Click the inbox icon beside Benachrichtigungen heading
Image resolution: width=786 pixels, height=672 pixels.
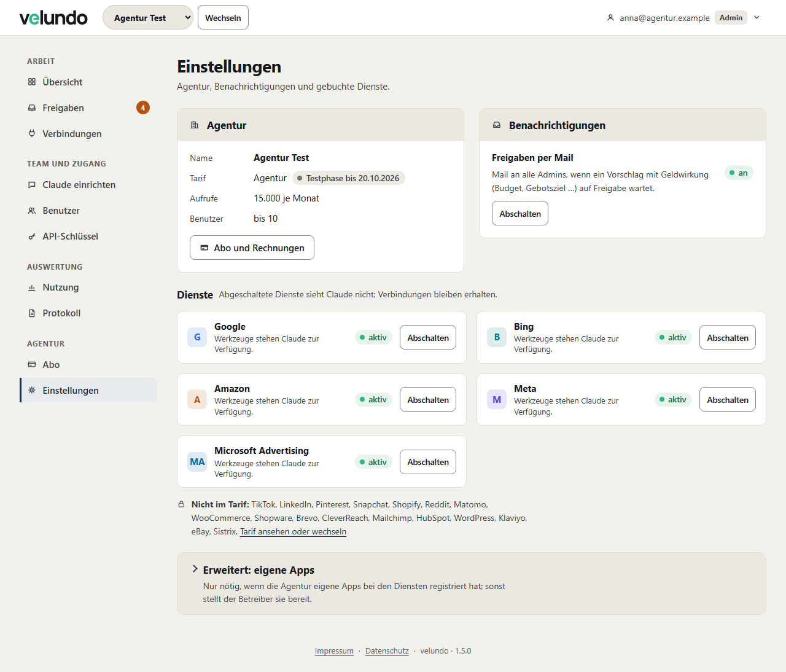point(497,125)
